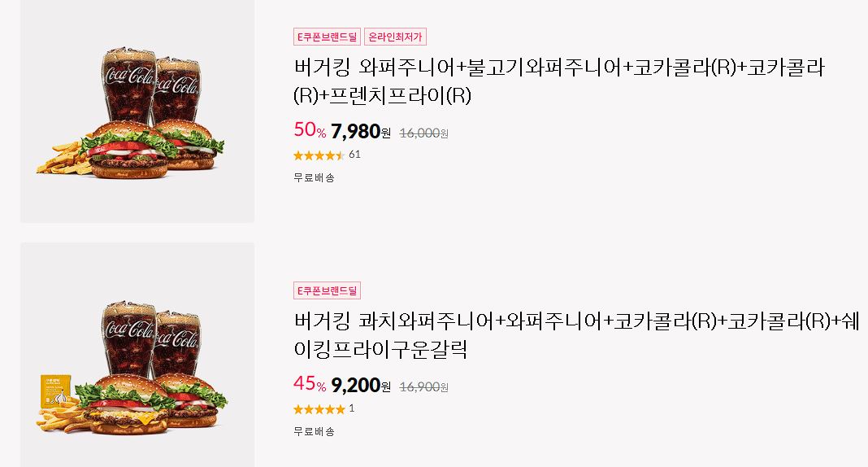868x467 pixels.
Task: Click the 45% discount label
Action: [310, 383]
